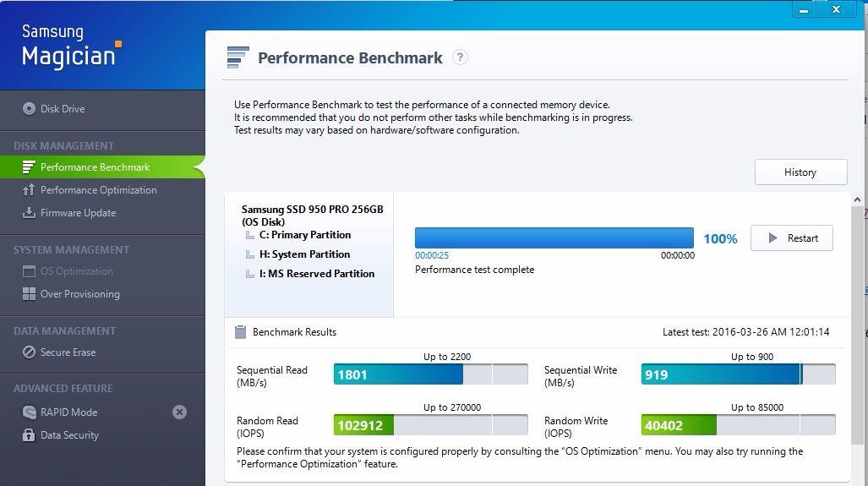
Task: Select the Disk Drive disc icon
Action: pos(29,108)
